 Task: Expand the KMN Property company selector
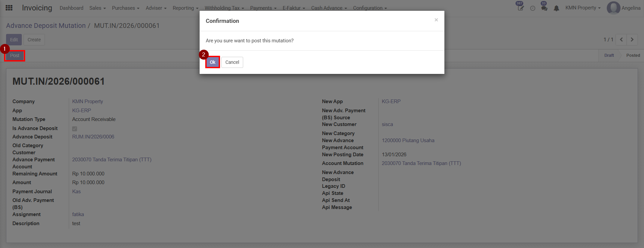tap(583, 8)
